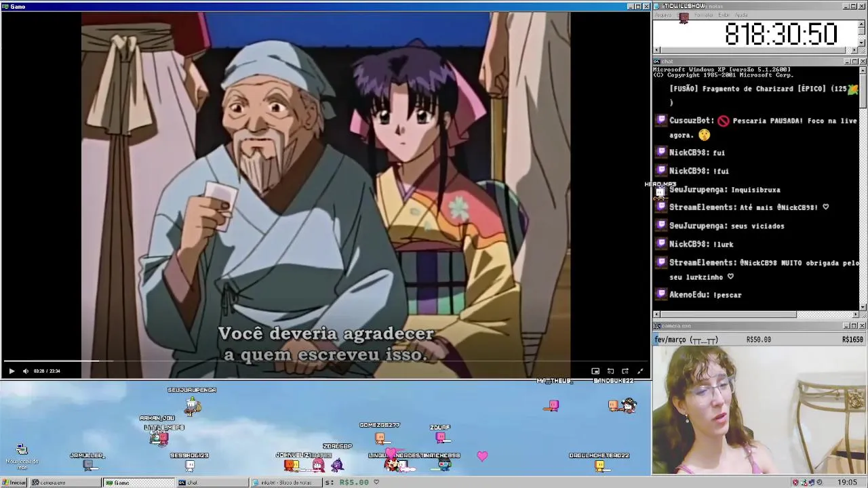The height and width of the screenshot is (488, 868).
Task: Click the SEUJURUPENGA avatar character
Action: click(193, 405)
